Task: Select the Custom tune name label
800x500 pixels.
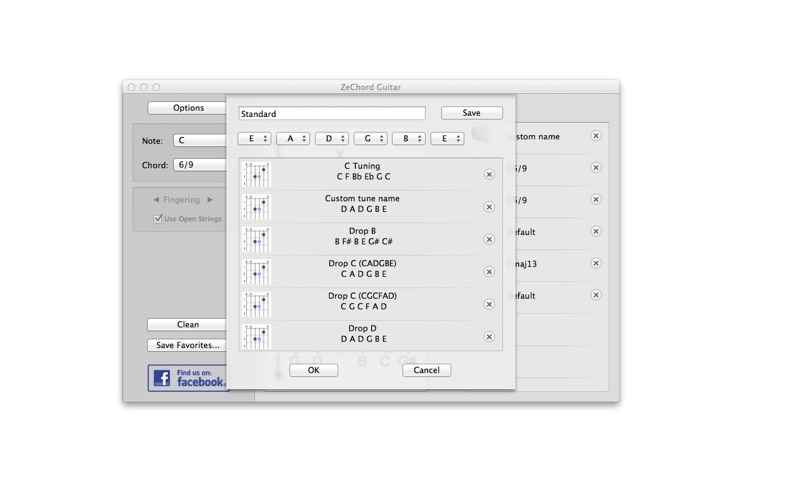Action: tap(362, 198)
